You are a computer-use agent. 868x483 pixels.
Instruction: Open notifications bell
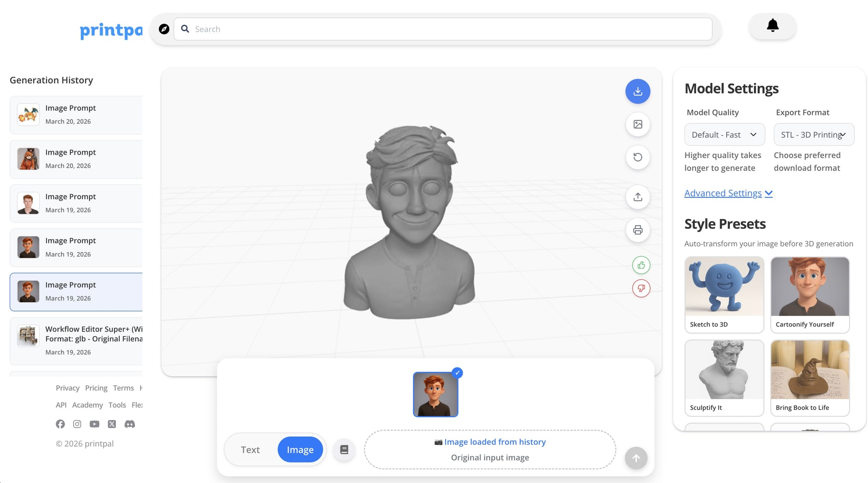(773, 26)
